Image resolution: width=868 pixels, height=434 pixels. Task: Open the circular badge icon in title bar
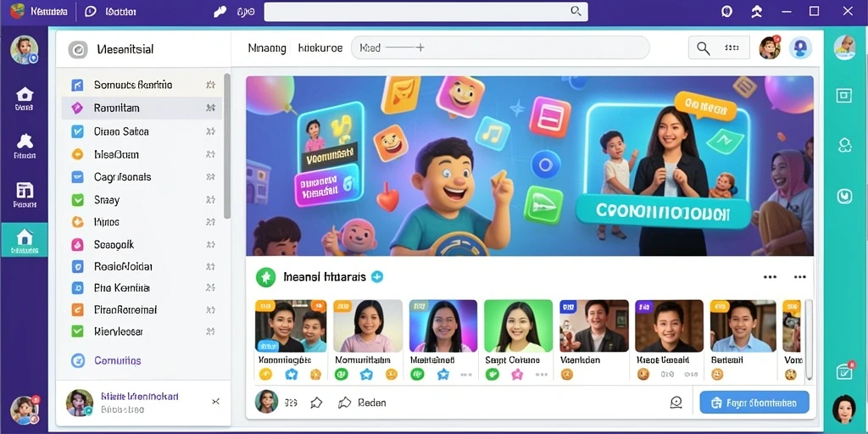click(x=726, y=12)
